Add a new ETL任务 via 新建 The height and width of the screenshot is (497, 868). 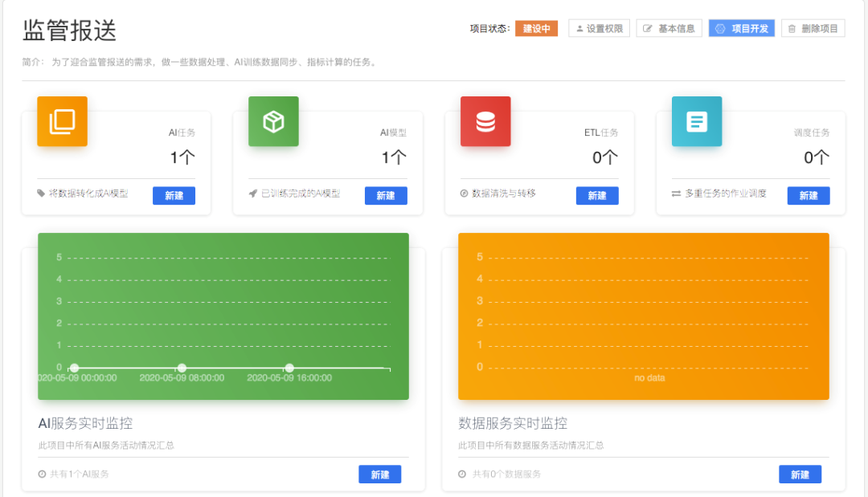[597, 196]
